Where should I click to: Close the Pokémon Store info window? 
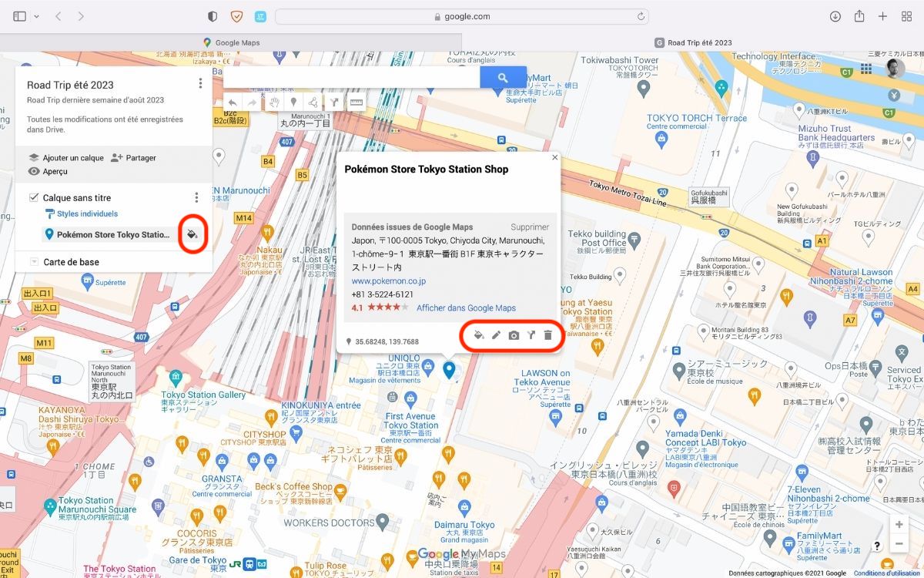pyautogui.click(x=554, y=157)
